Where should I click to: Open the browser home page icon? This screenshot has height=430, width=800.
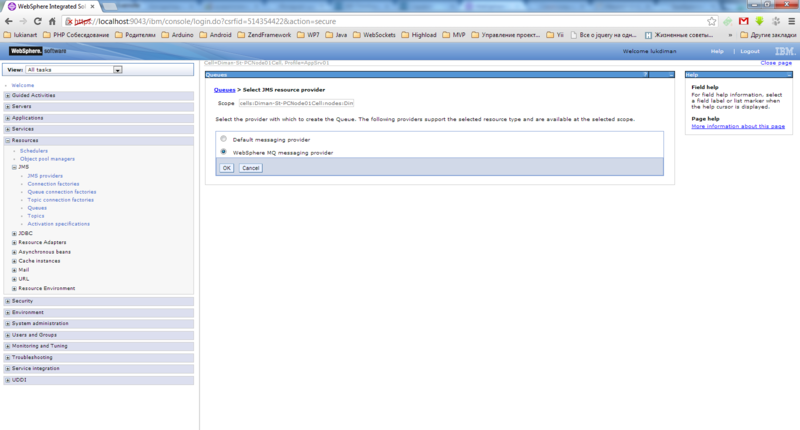(x=52, y=21)
